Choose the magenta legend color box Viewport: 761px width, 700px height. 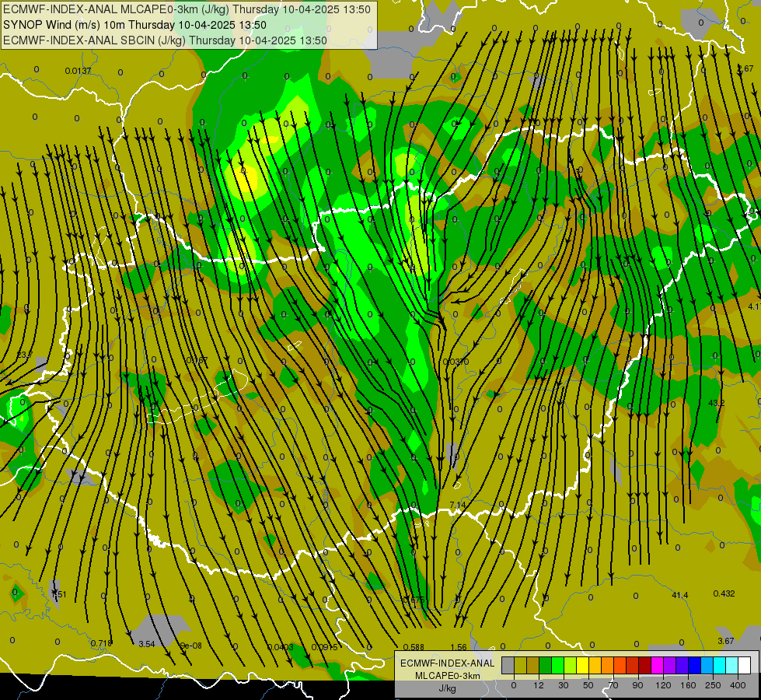coord(658,665)
